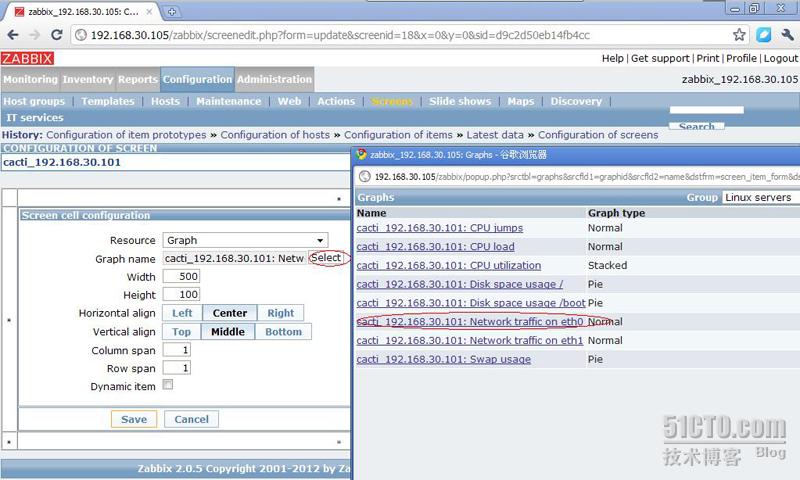The image size is (800, 480).
Task: Open the wrench settings menu icon
Action: pos(787,35)
